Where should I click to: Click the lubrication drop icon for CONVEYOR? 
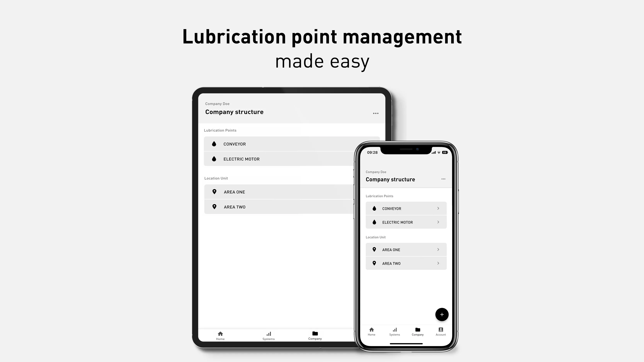coord(214,144)
